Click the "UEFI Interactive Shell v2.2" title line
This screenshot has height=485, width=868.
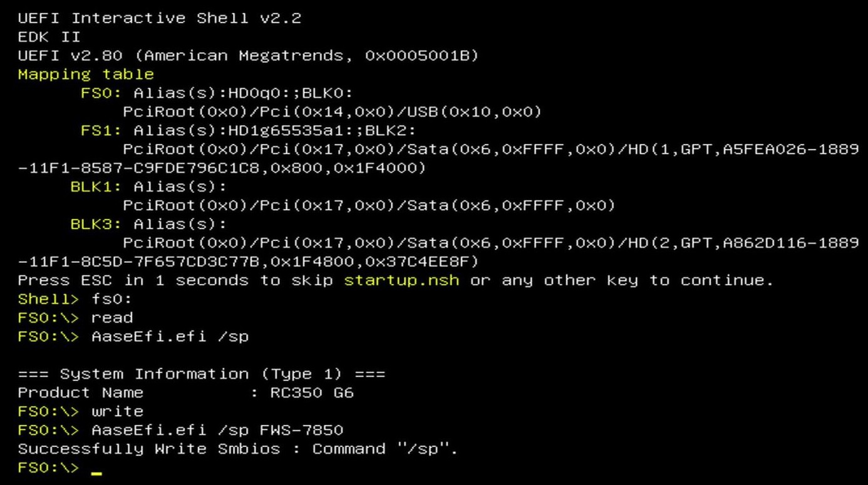point(160,18)
